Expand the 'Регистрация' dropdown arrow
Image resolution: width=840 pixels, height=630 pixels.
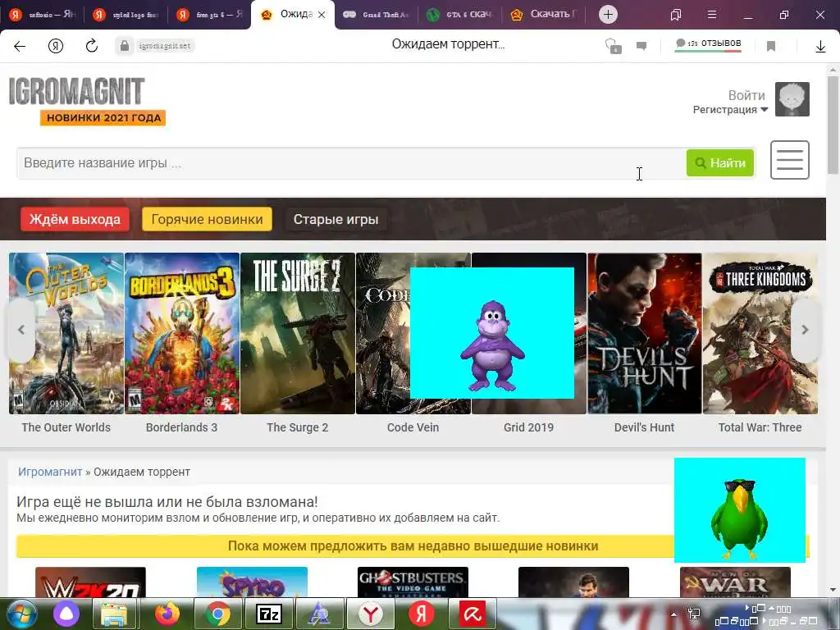[765, 110]
